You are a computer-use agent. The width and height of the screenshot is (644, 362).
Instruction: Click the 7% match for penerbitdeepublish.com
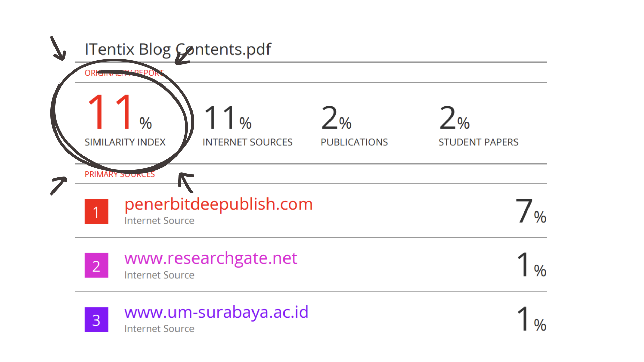(530, 211)
